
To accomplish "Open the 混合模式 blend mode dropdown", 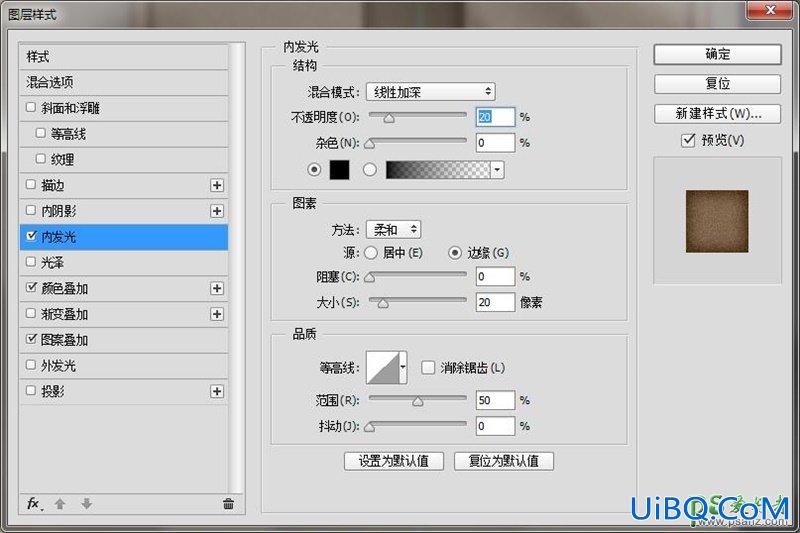I will [431, 92].
